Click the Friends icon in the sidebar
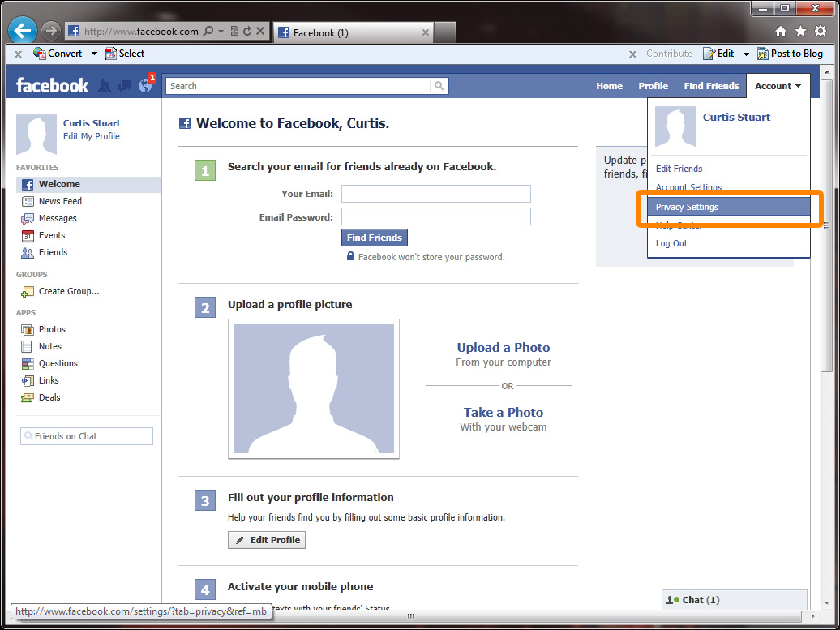The image size is (840, 630). click(28, 252)
